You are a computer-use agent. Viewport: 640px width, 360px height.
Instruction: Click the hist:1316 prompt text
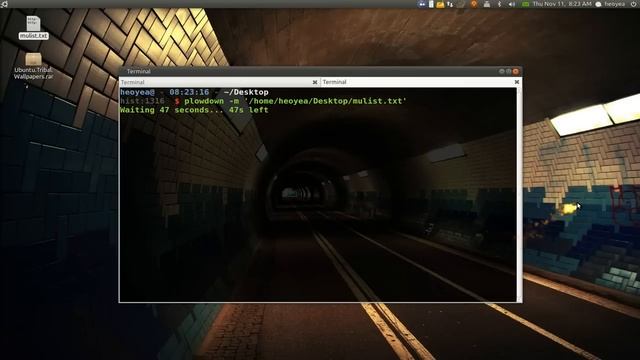click(x=142, y=101)
